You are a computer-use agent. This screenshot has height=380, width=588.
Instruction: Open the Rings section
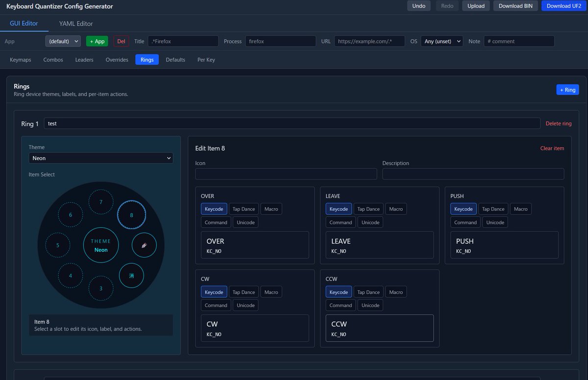[x=147, y=60]
